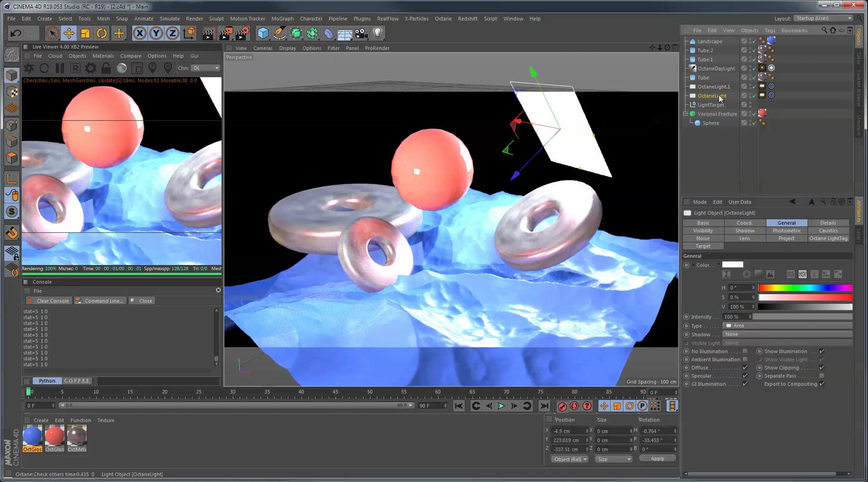This screenshot has height=482, width=868.
Task: Open the Shadow dropdown
Action: point(787,334)
